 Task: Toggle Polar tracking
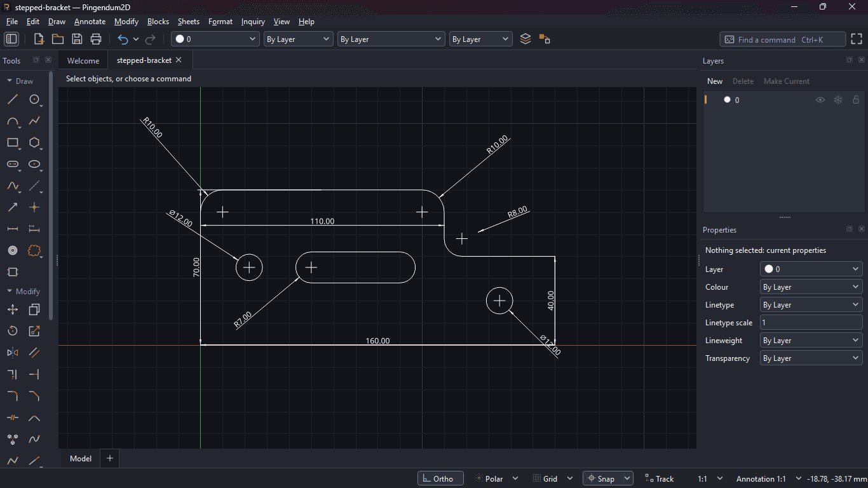(x=489, y=478)
